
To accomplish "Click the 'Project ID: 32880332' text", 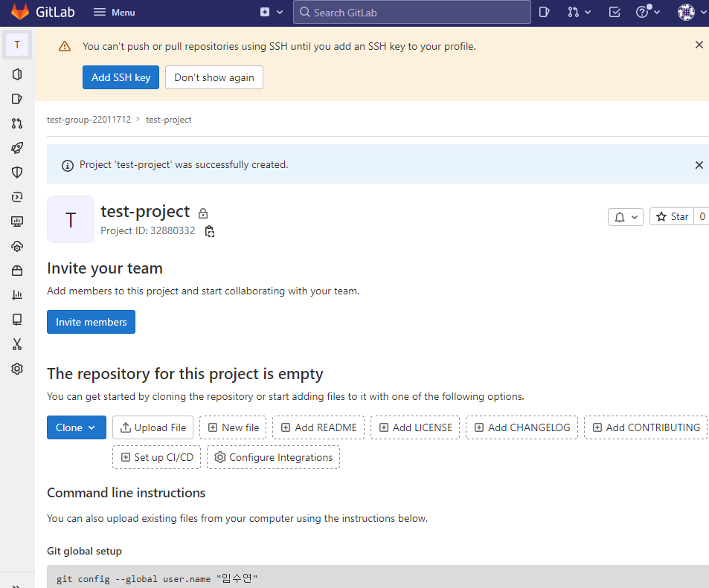I will click(148, 231).
